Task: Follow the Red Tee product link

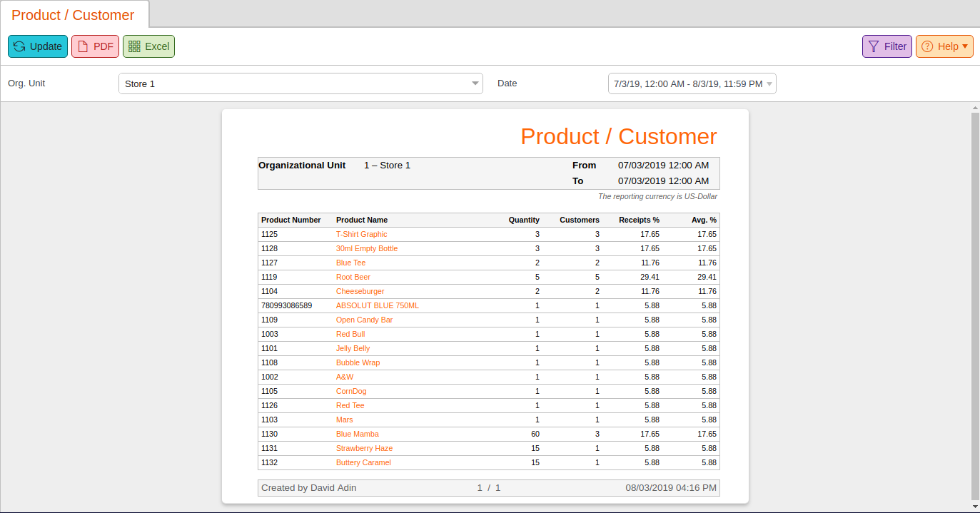Action: (350, 405)
